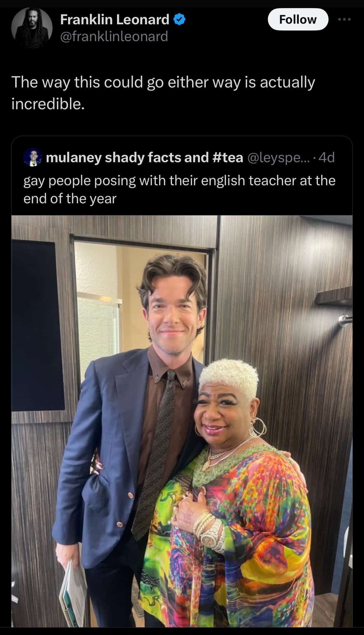Click the "mulaney shady facts and" display name
Image resolution: width=364 pixels, height=635 pixels.
click(127, 158)
